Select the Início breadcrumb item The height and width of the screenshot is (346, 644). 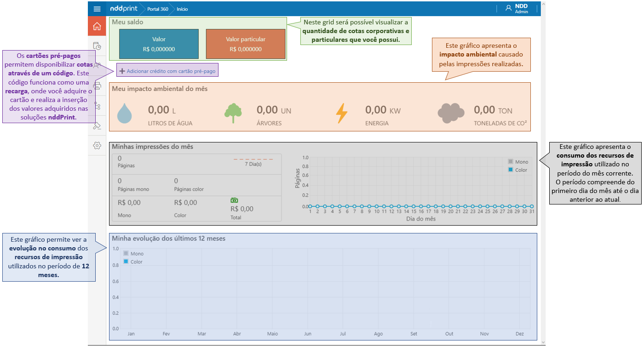[182, 9]
